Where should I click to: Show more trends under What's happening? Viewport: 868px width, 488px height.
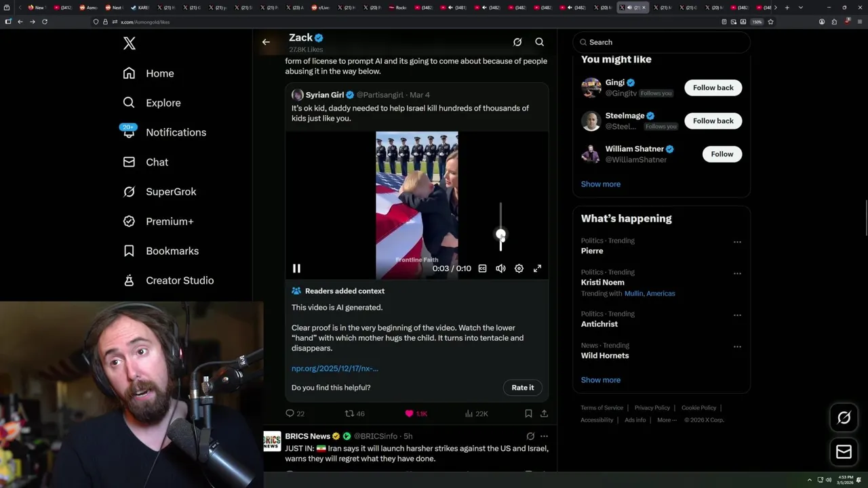[x=600, y=380]
